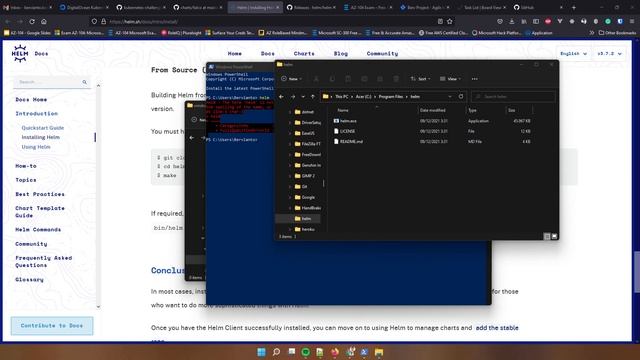Viewport: 640px width, 360px height.
Task: Click the Share icon in Explorer toolbar
Action: click(380, 79)
